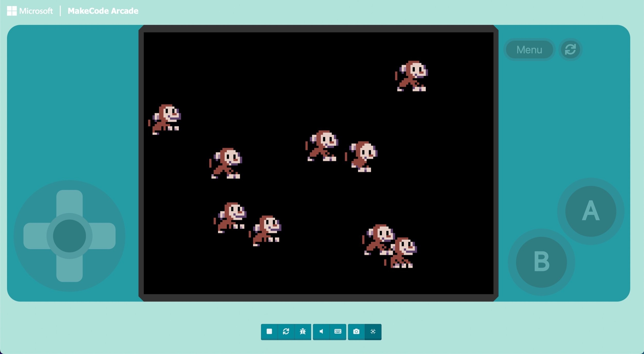Open the game Menu button
The height and width of the screenshot is (354, 644).
coord(529,50)
